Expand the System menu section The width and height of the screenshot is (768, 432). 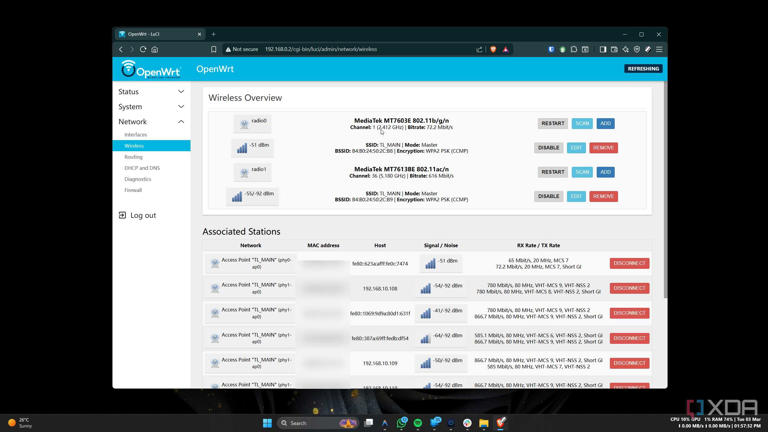click(x=151, y=107)
